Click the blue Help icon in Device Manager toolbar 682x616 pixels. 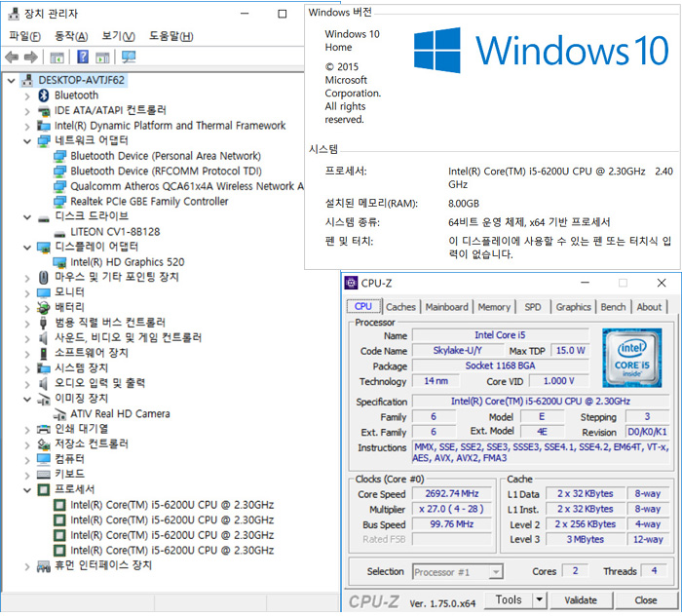(x=82, y=57)
